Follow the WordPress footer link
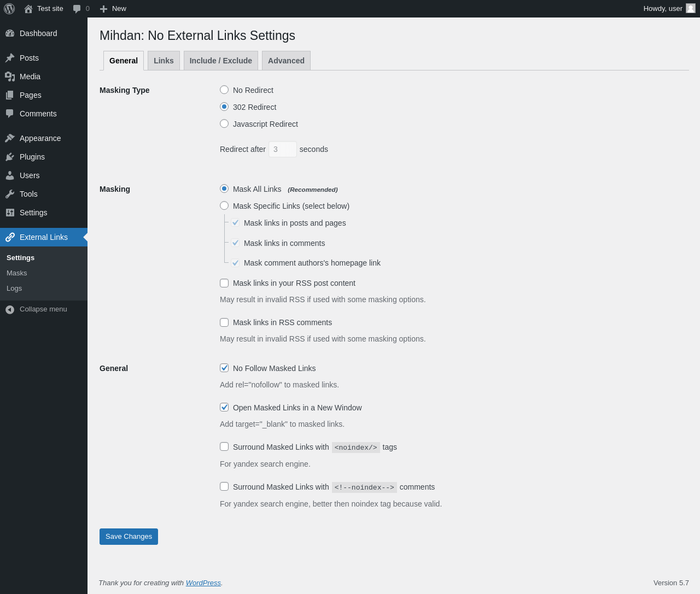The height and width of the screenshot is (594, 700). click(203, 583)
